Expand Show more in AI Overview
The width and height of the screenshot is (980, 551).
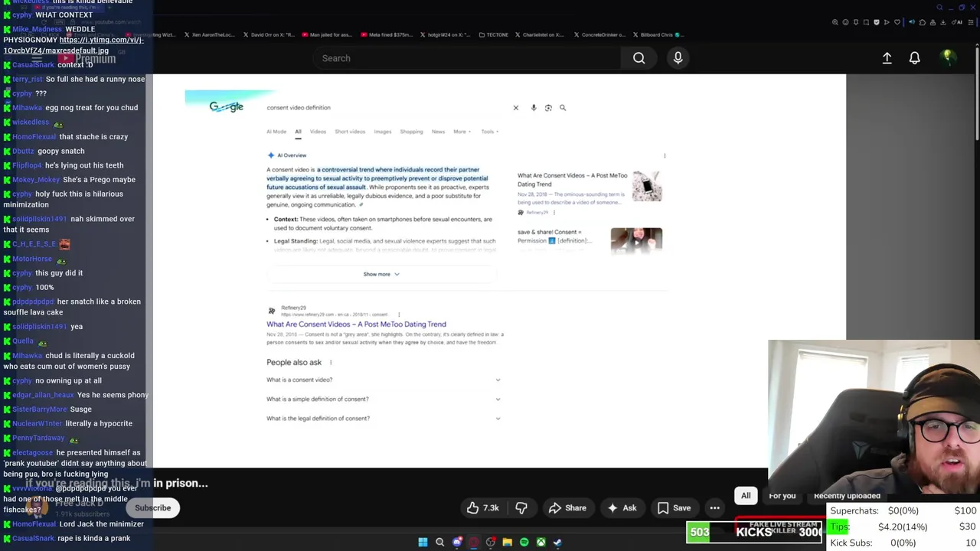[381, 274]
